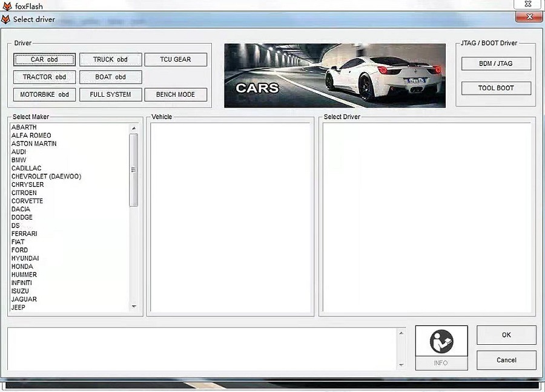Toggle the CAR obd driver mode

[x=44, y=59]
